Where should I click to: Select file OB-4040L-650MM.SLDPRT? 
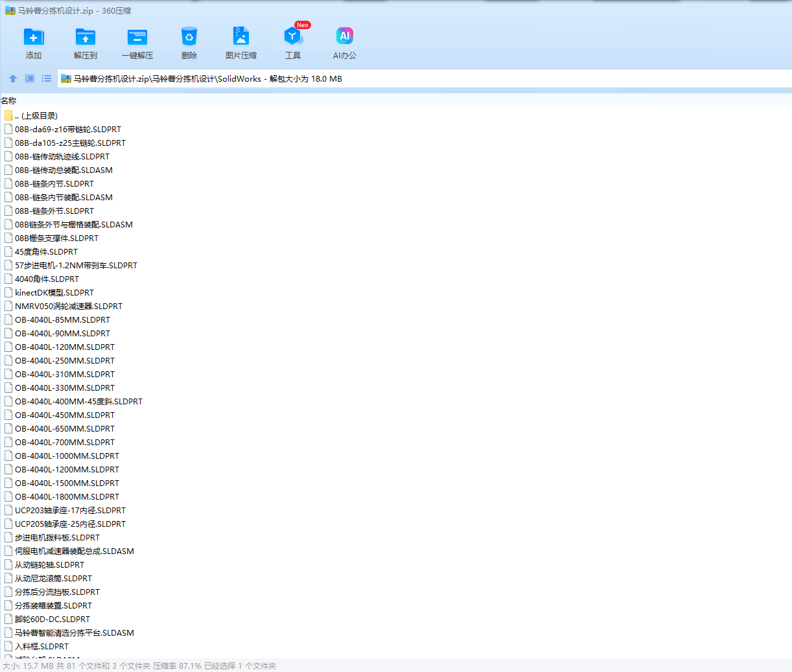tap(65, 429)
